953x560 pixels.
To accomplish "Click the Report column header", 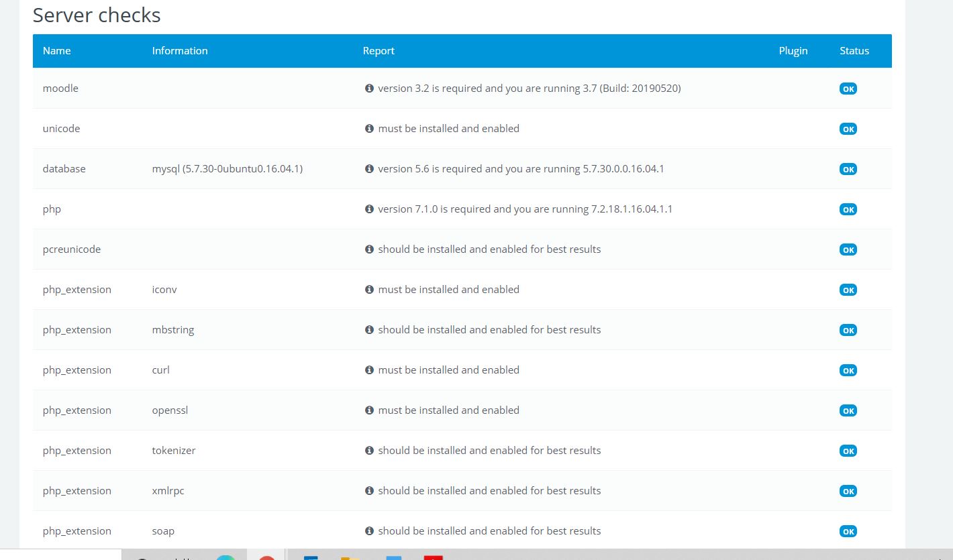I will click(x=379, y=51).
